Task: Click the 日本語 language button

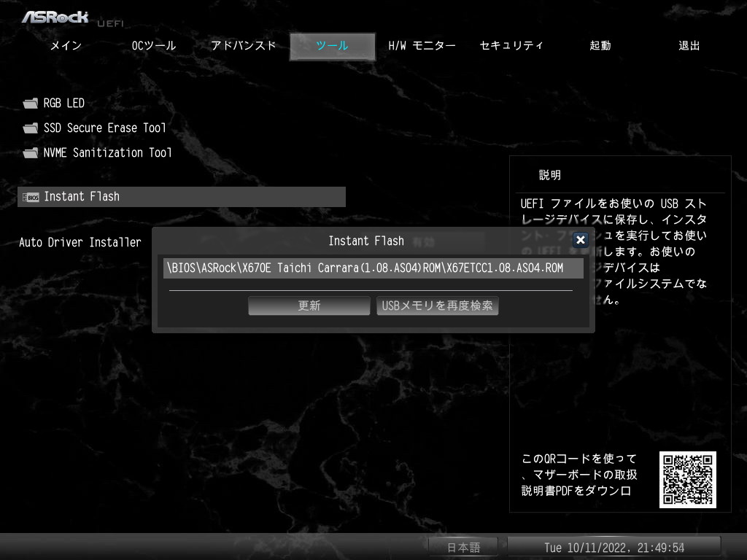Action: click(x=463, y=548)
